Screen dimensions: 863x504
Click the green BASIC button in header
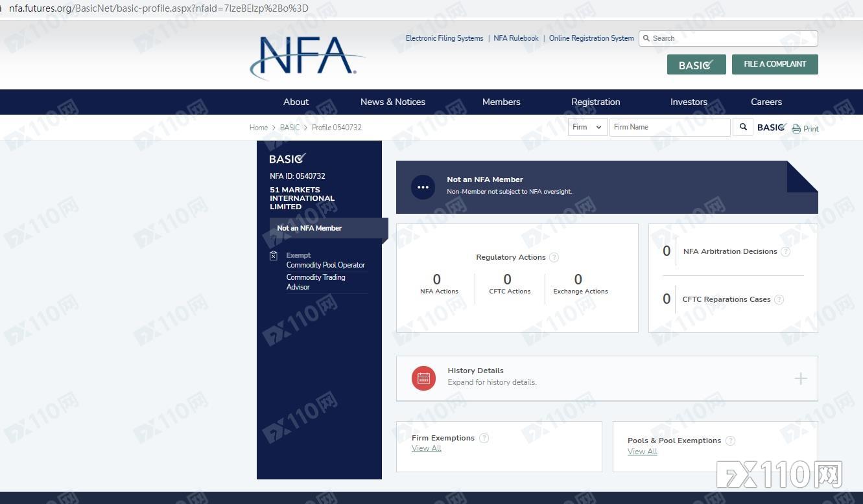[696, 65]
